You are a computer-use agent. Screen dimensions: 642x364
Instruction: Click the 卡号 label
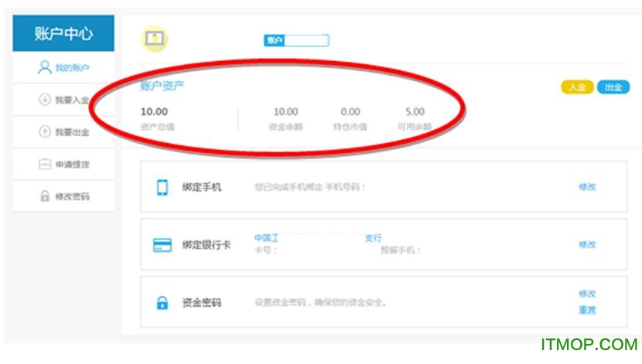pyautogui.click(x=266, y=250)
